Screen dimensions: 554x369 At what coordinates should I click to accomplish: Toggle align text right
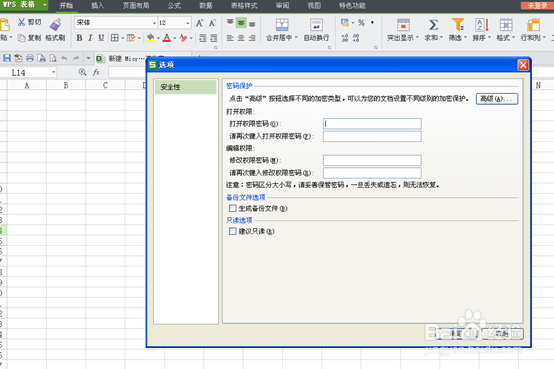pyautogui.click(x=252, y=38)
